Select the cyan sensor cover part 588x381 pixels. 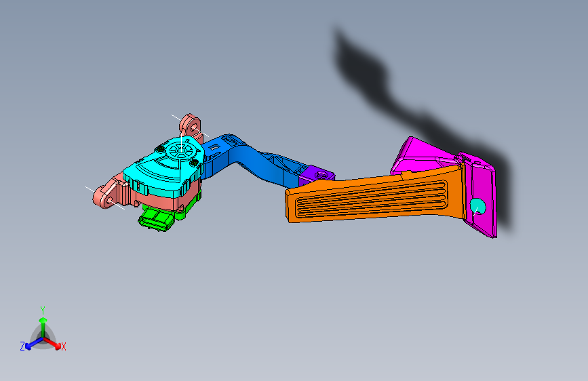(165, 167)
